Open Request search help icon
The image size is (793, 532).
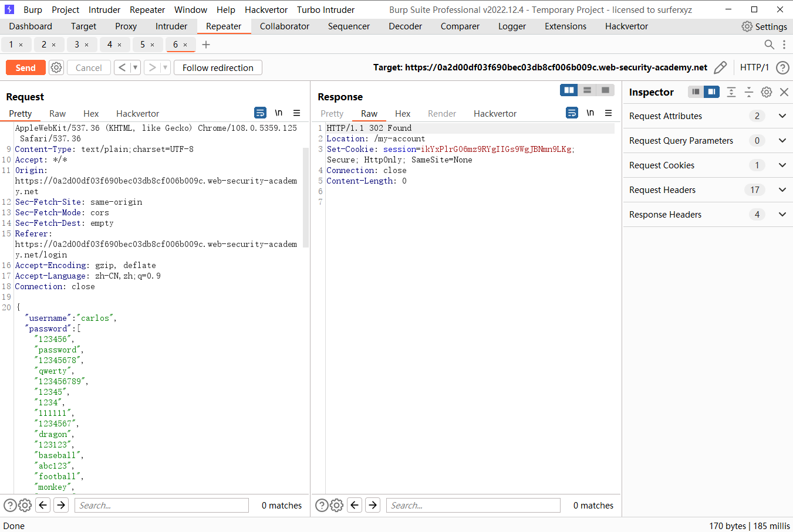(x=10, y=505)
